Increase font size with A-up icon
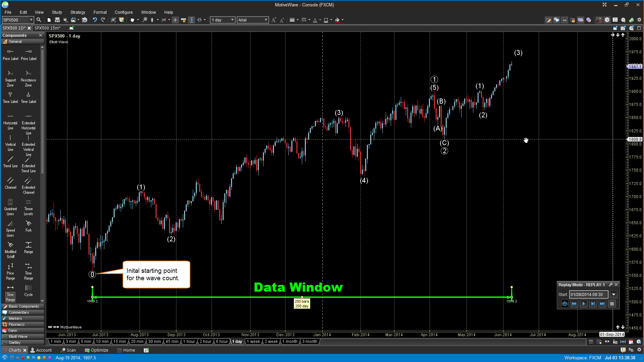 click(274, 20)
